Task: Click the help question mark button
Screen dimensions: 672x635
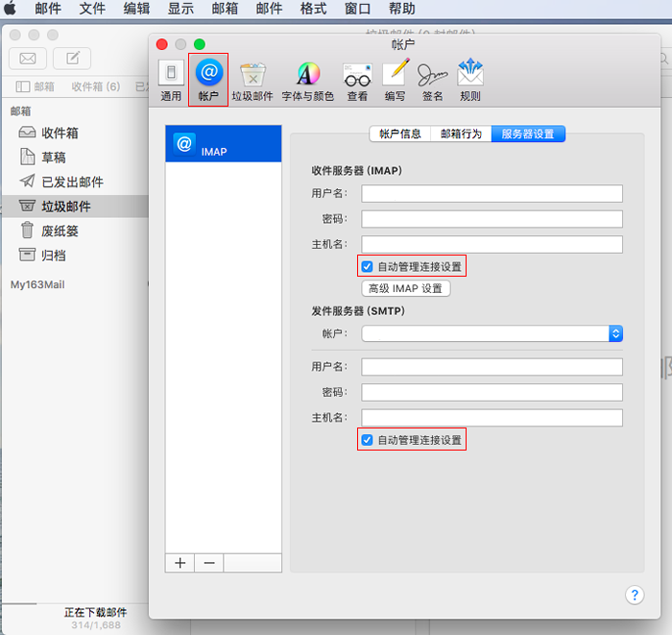Action: (x=635, y=595)
